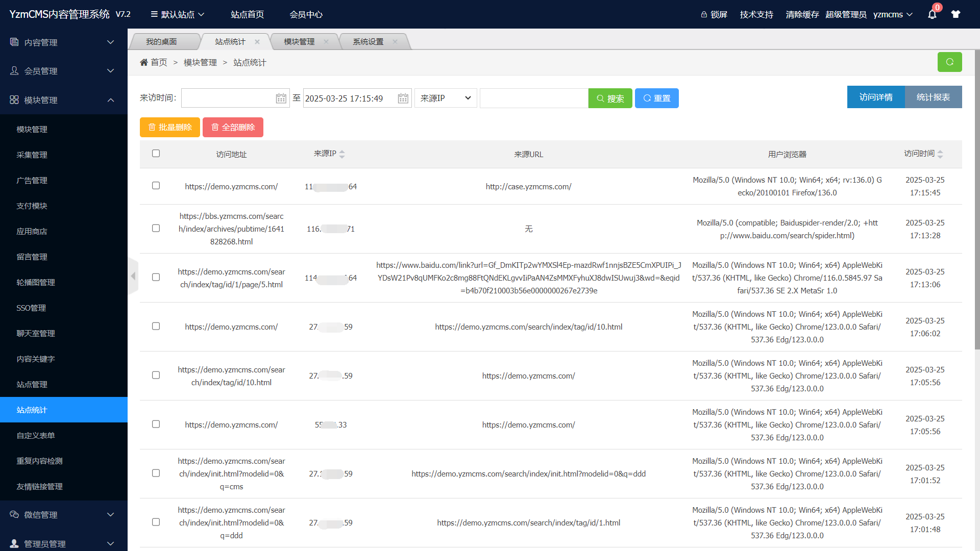
Task: Click the green refresh icon button
Action: 949,62
